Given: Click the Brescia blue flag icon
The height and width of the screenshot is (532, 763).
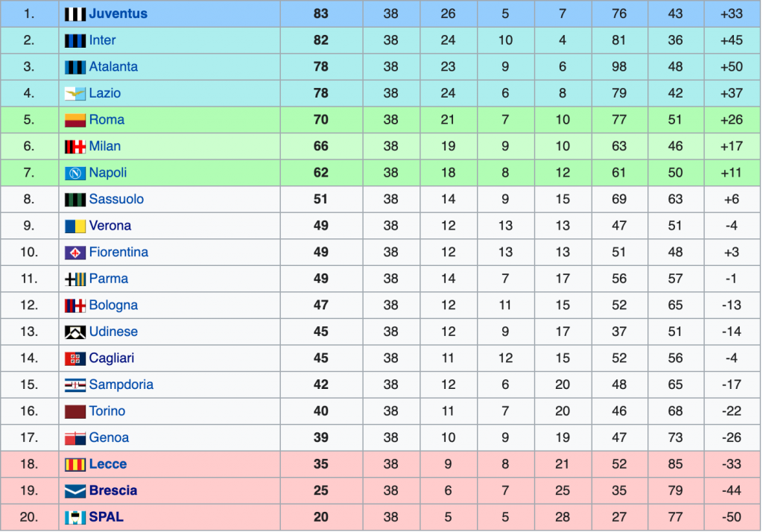Looking at the screenshot, I should coord(75,491).
